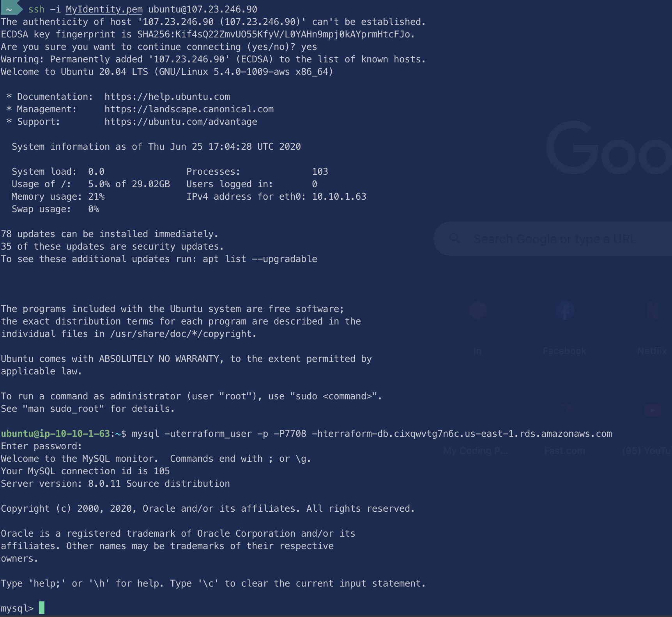672x617 pixels.
Task: Click the System load value 0.0
Action: (96, 172)
